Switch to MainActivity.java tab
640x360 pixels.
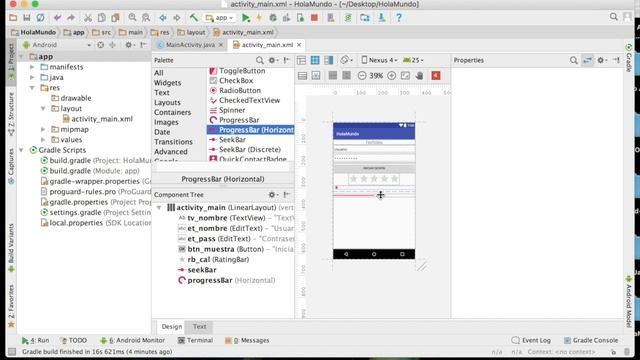(190, 45)
